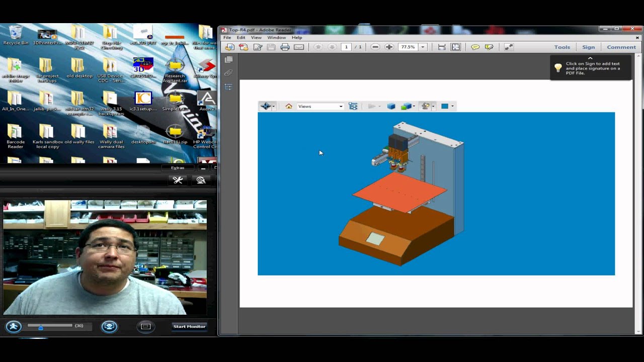Toggle the face tracking monitor icon in webcam app
The height and width of the screenshot is (362, 644).
point(109,326)
